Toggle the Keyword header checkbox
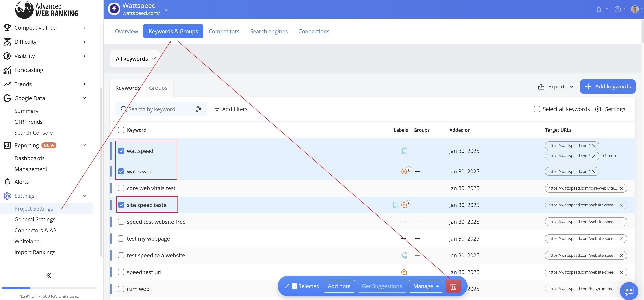Image resolution: width=644 pixels, height=300 pixels. [121, 130]
